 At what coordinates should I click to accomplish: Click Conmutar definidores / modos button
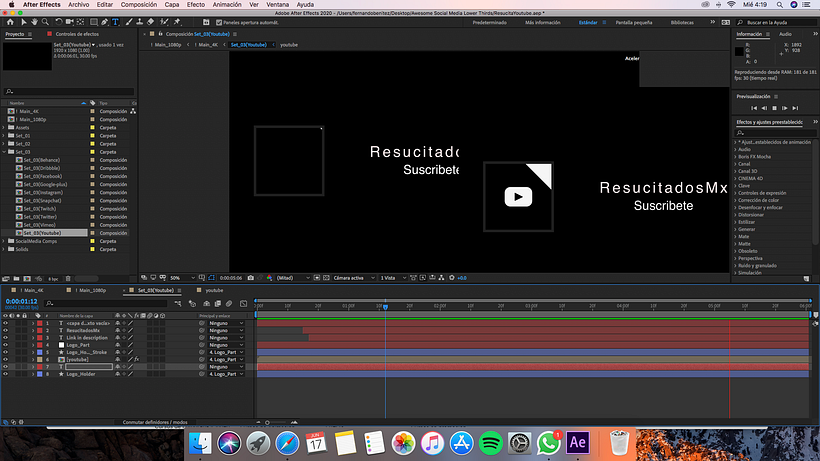[x=155, y=422]
